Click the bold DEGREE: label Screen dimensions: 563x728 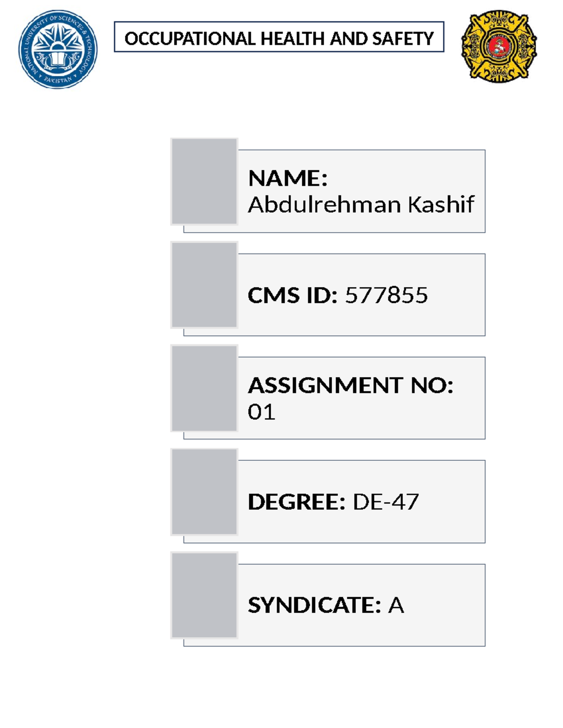coord(297,502)
